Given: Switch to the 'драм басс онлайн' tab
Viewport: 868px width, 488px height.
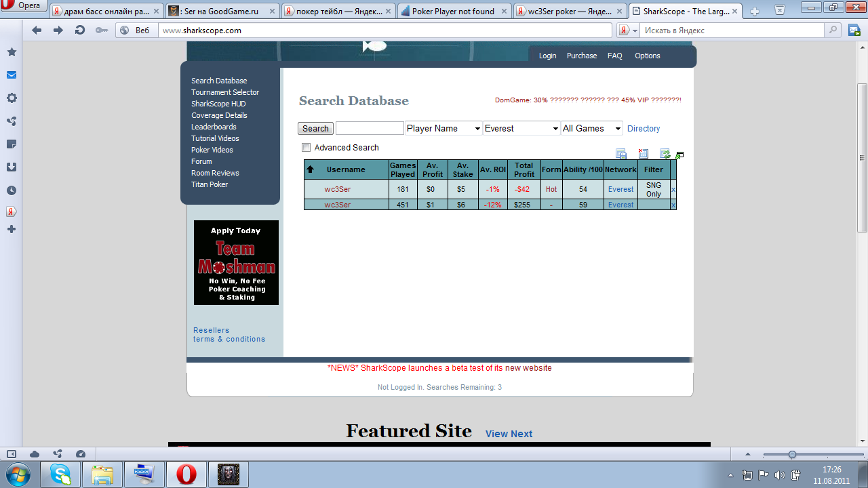Looking at the screenshot, I should [x=107, y=12].
